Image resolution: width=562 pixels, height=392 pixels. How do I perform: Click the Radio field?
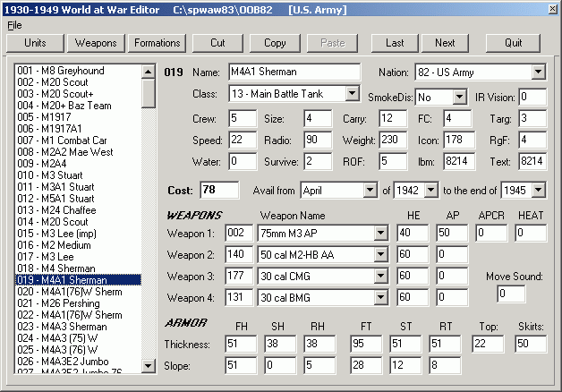coord(318,141)
